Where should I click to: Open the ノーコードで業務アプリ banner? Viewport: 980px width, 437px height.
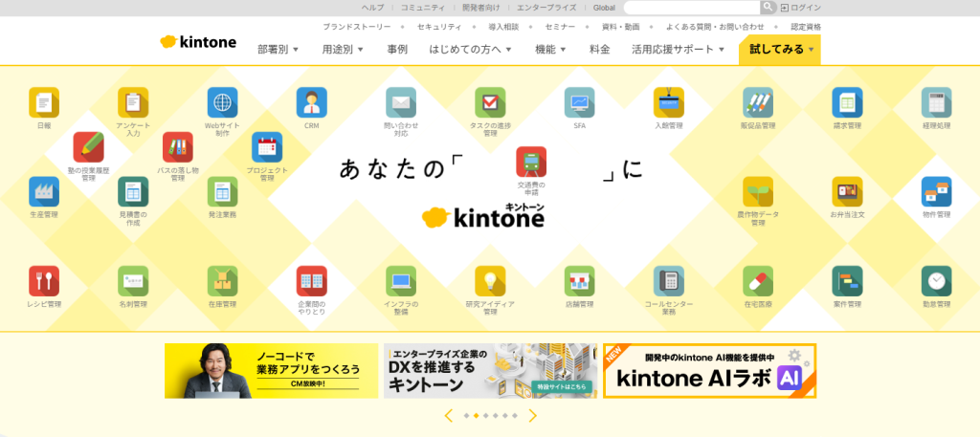point(271,371)
